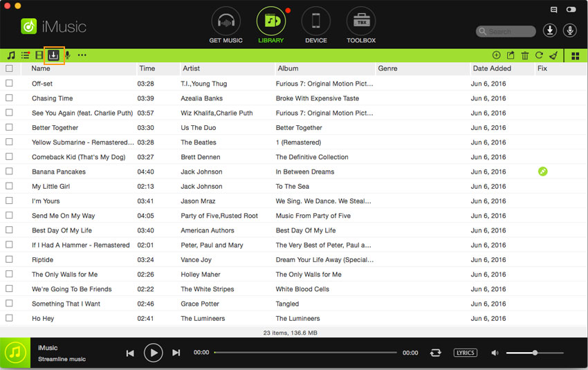Select the song Best Day Of My Life

tap(62, 230)
